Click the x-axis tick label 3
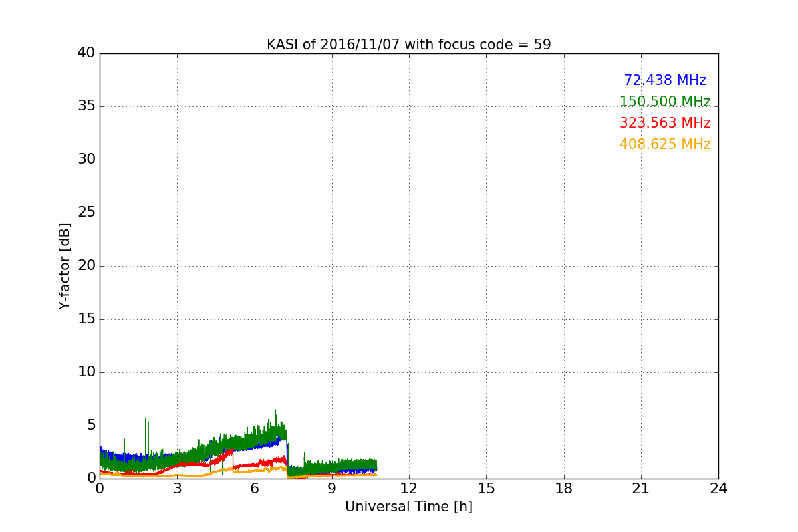Screen dimensions: 798x532 (x=177, y=489)
